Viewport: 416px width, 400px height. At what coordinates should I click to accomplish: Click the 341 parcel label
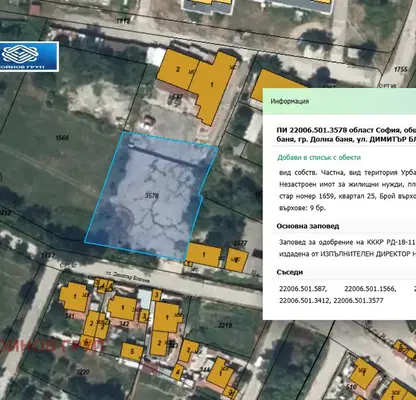[69, 315]
